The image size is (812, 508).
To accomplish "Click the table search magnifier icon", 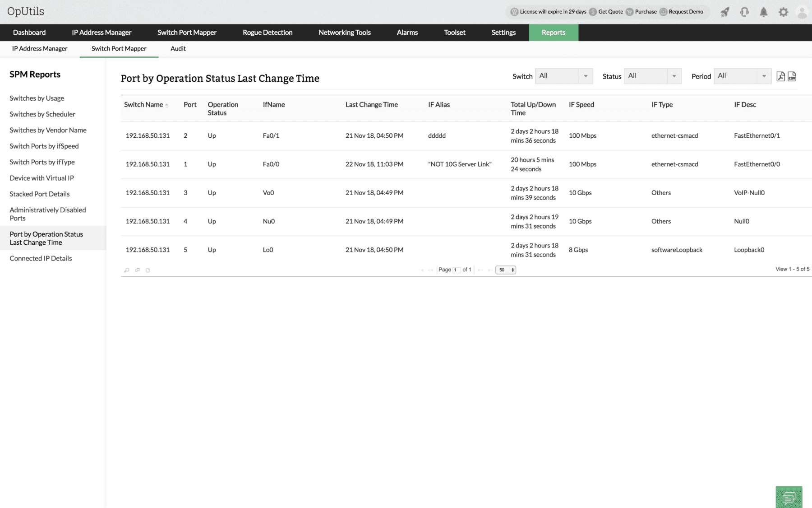I will [127, 270].
